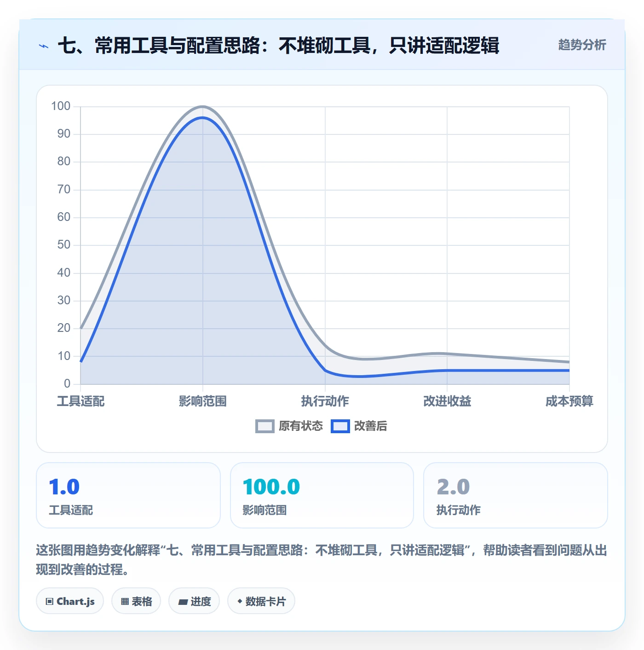Click the 成本预算 x-axis label
Viewport: 644px width, 650px height.
click(x=569, y=401)
